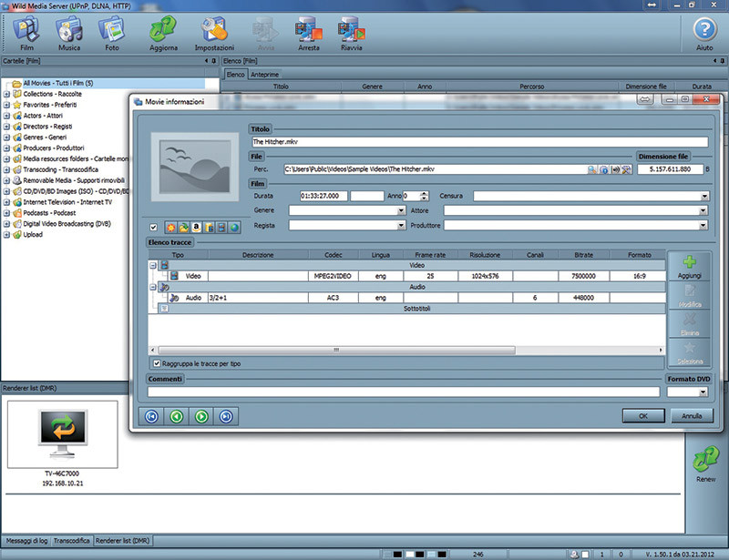Click the browse-file magnifier icon beside path

click(x=591, y=169)
